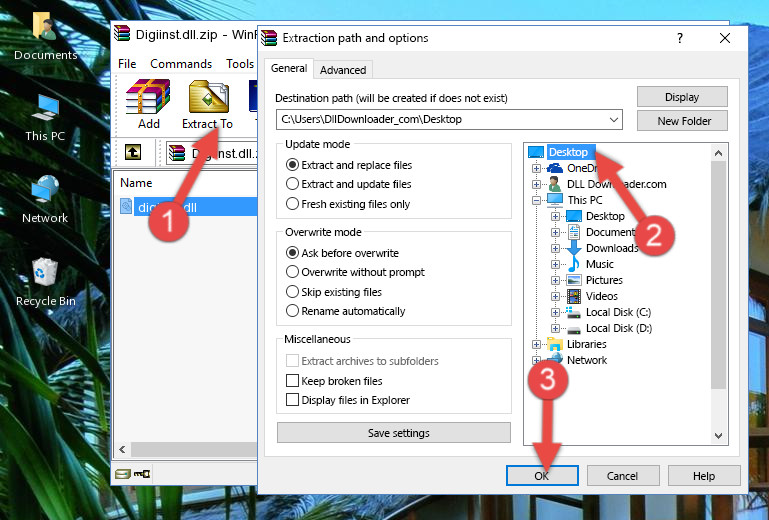The height and width of the screenshot is (520, 769).
Task: Expand the Desktop node under This PC
Action: [555, 216]
